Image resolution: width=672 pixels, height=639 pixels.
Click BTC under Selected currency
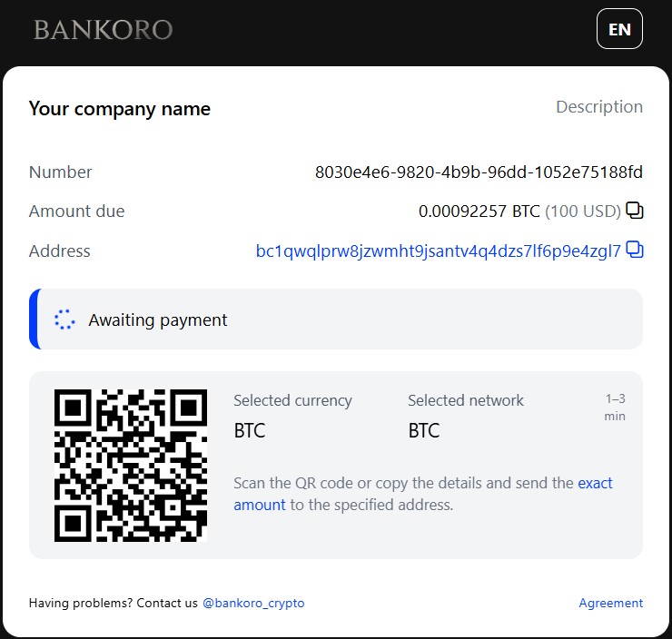(x=250, y=430)
